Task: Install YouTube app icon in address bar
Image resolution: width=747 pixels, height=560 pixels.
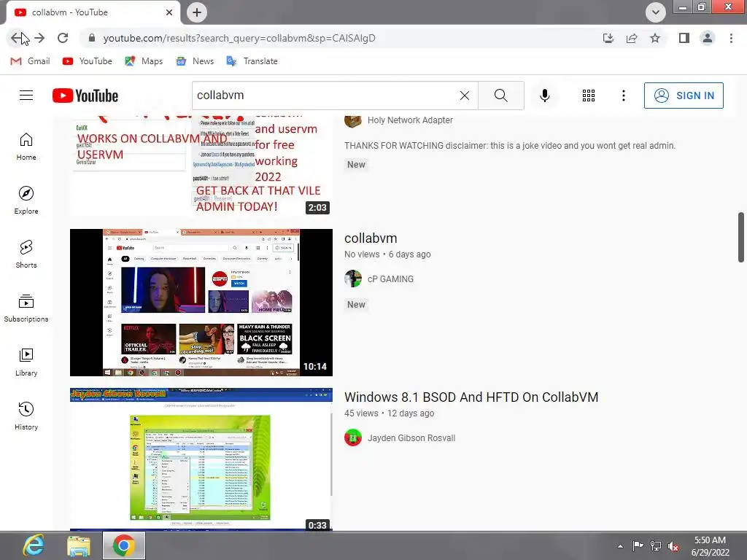Action: [x=608, y=38]
